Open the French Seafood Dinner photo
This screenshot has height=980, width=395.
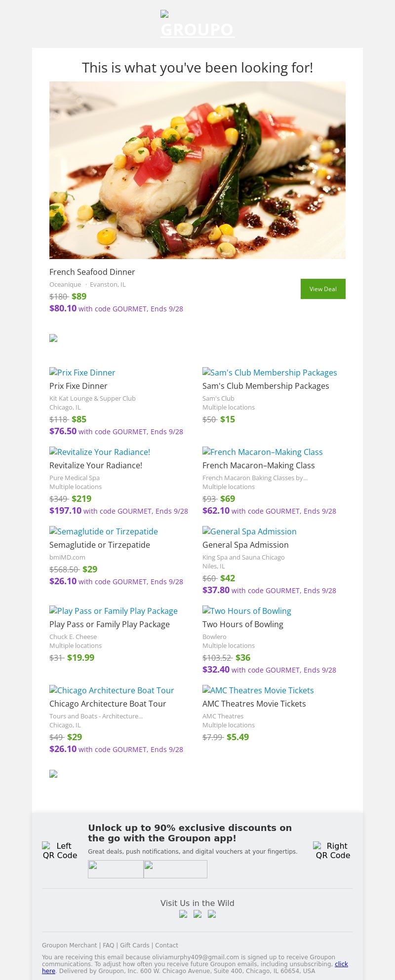197,170
